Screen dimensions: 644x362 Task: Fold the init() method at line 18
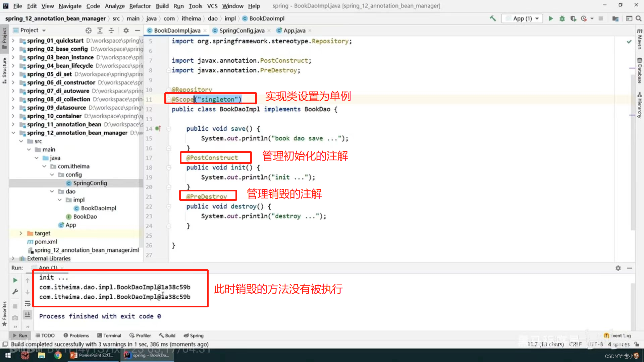pyautogui.click(x=169, y=168)
